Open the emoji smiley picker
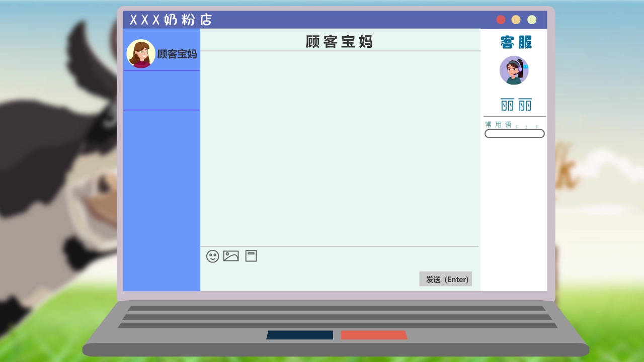 tap(212, 256)
